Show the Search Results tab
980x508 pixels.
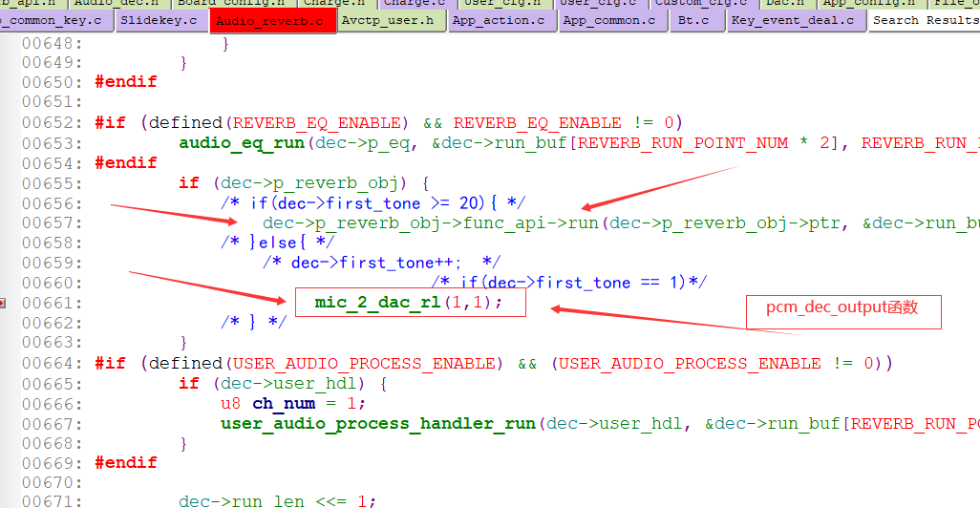(927, 21)
